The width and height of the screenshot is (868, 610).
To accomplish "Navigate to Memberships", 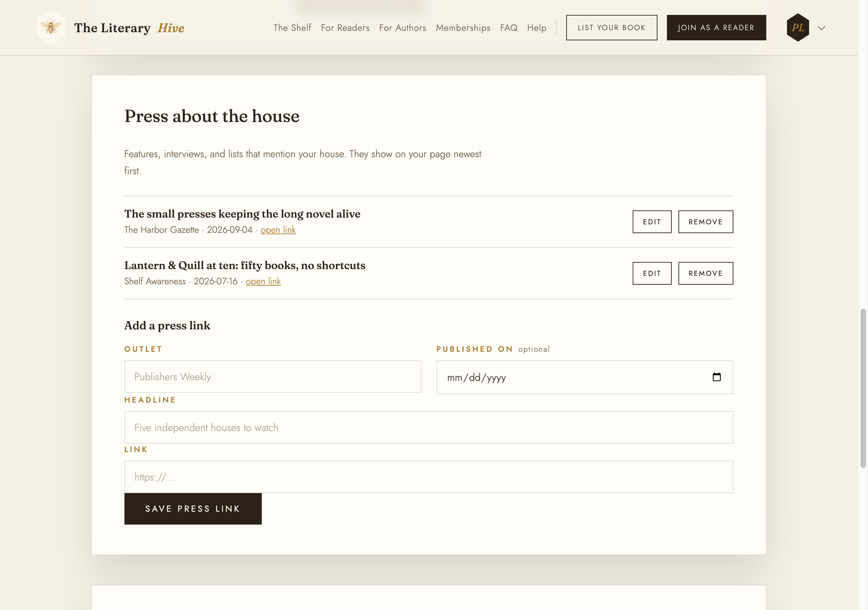I will click(463, 27).
